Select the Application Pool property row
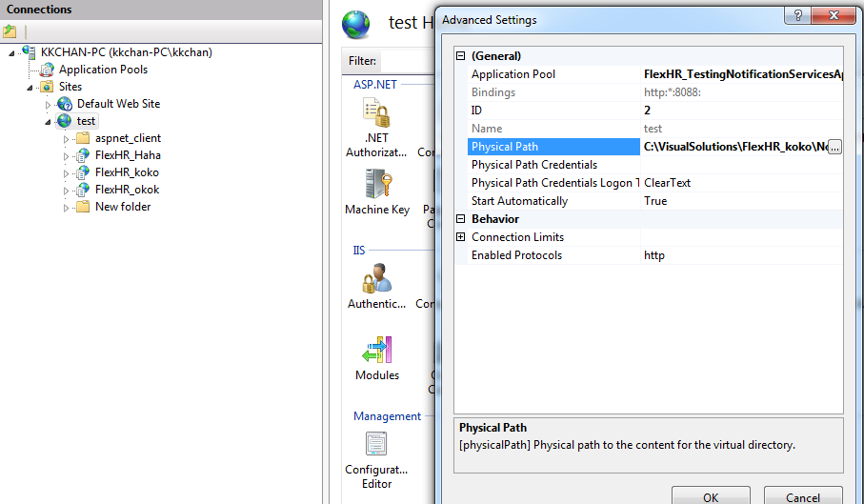The width and height of the screenshot is (864, 504). click(654, 73)
